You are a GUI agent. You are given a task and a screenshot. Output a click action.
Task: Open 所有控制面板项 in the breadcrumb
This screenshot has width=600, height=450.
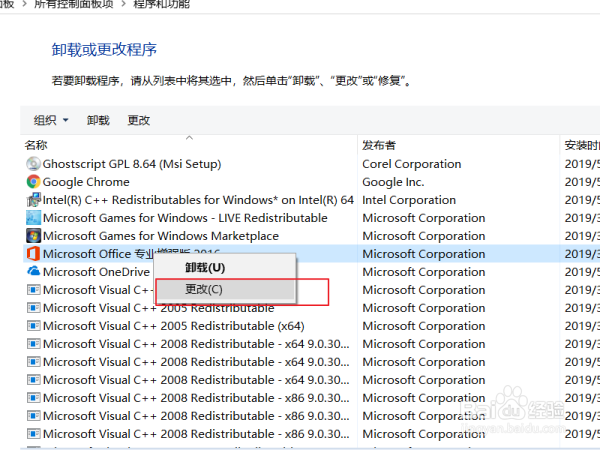pos(73,4)
